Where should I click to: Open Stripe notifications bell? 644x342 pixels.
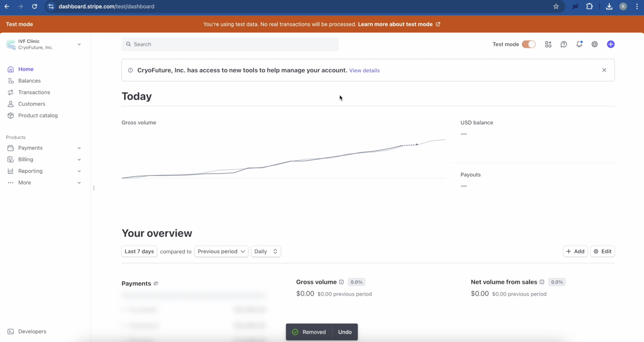coord(579,44)
